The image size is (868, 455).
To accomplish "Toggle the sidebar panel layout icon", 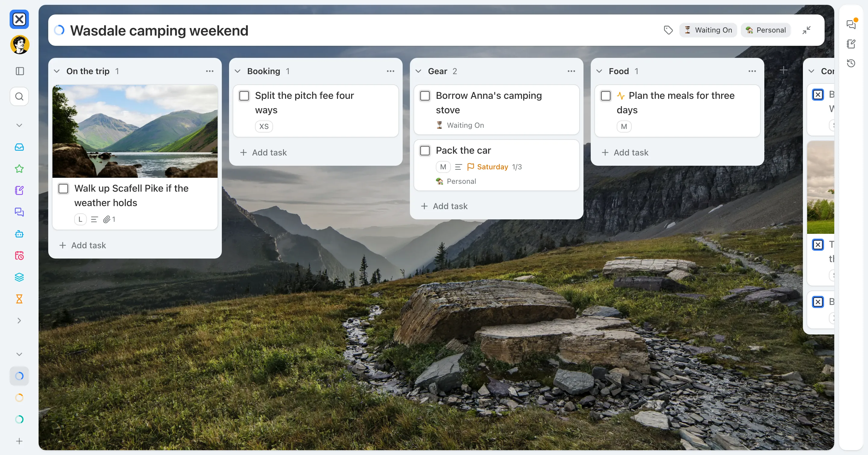I will point(20,71).
